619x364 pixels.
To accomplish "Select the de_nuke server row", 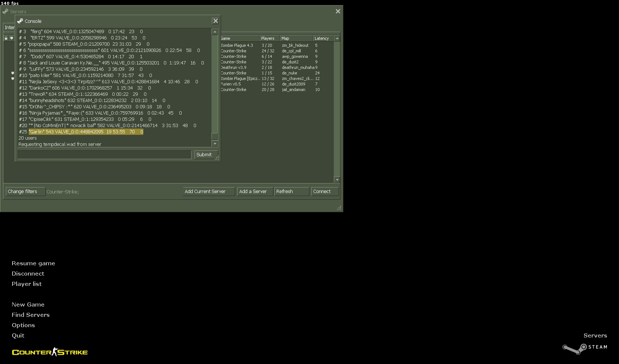I will (x=277, y=73).
